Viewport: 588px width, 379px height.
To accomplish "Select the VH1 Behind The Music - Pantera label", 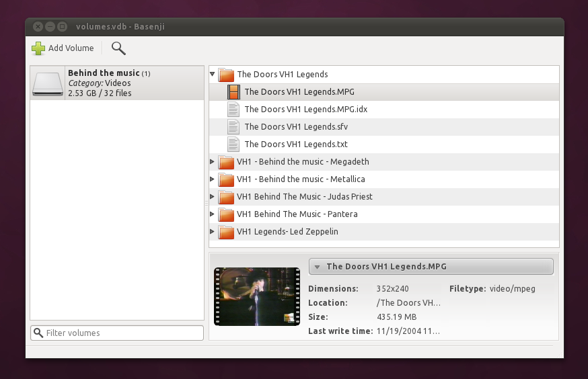I will tap(297, 214).
